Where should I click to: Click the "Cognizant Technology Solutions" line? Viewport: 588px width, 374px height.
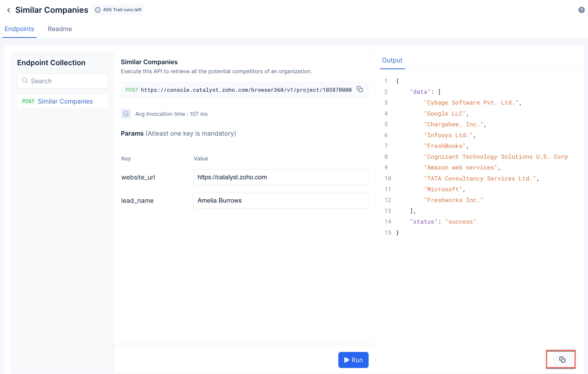496,157
